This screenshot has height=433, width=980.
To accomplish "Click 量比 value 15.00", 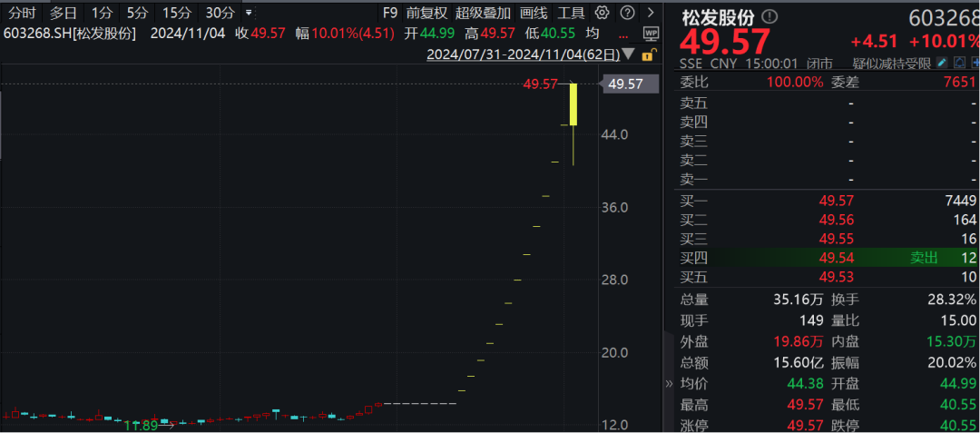I will click(958, 320).
